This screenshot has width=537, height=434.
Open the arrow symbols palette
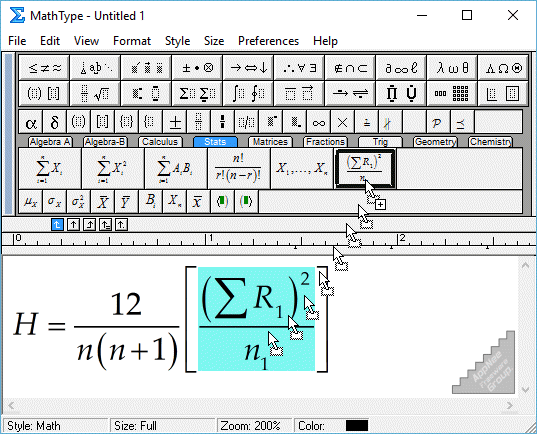click(x=248, y=68)
